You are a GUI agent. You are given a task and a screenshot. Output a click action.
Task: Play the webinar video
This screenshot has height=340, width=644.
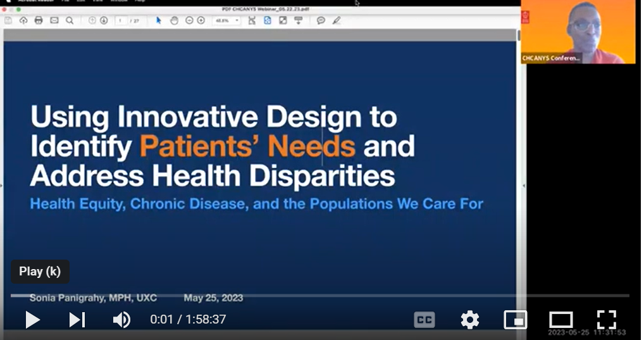(32, 320)
